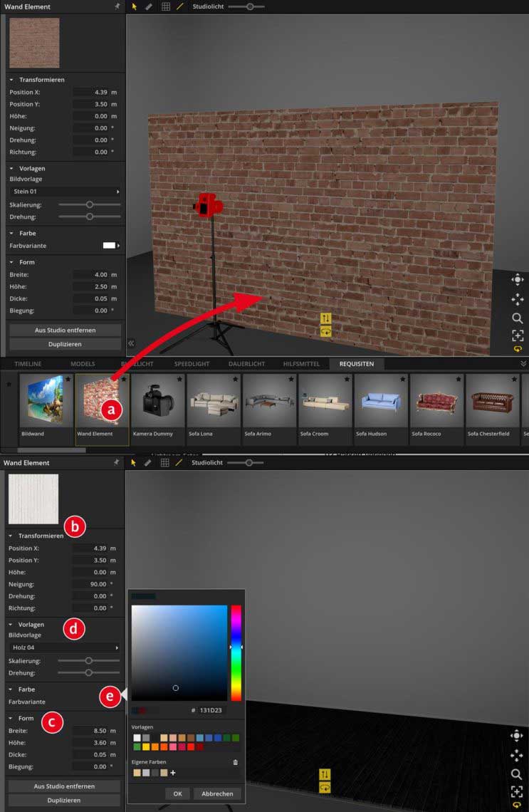Image resolution: width=529 pixels, height=812 pixels.
Task: Click the frame selection icon beside the brick wall
Action: click(x=517, y=335)
